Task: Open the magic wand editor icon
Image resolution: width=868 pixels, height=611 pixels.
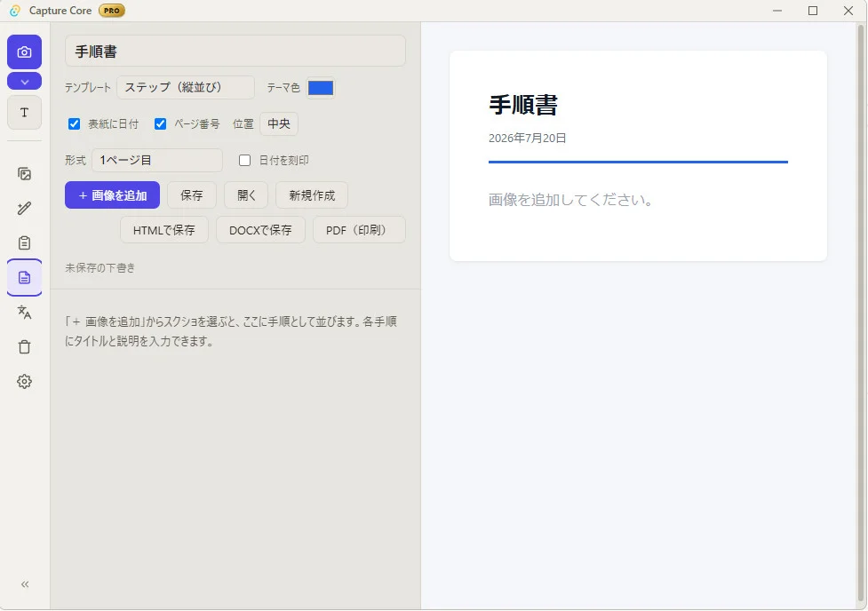Action: 24,208
